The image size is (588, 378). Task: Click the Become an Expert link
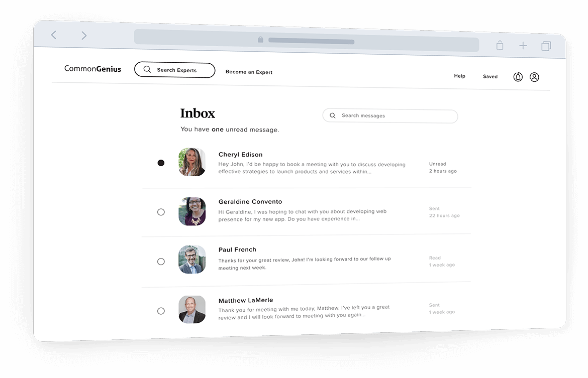249,72
